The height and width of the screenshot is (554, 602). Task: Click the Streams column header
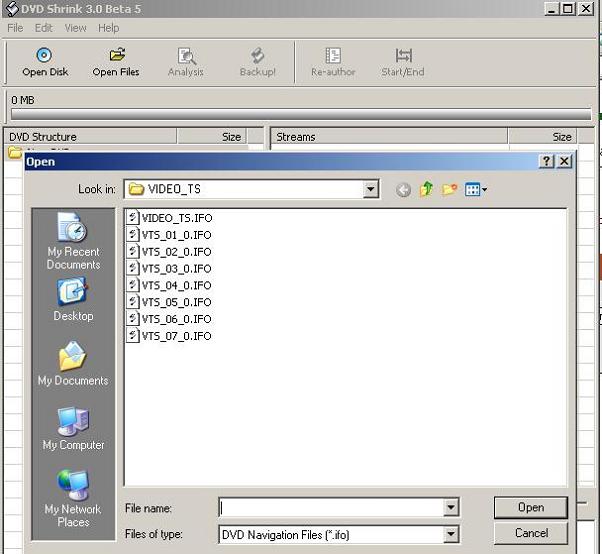coord(389,137)
